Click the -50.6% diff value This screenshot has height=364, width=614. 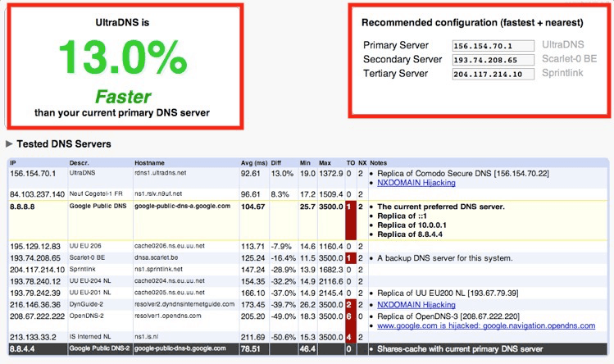point(283,337)
